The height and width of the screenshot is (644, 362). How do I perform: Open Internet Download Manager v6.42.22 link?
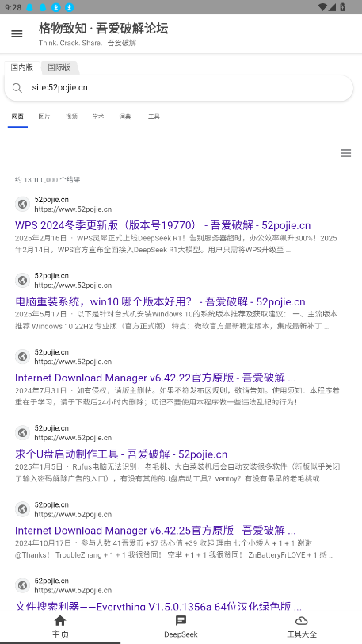[x=155, y=378]
